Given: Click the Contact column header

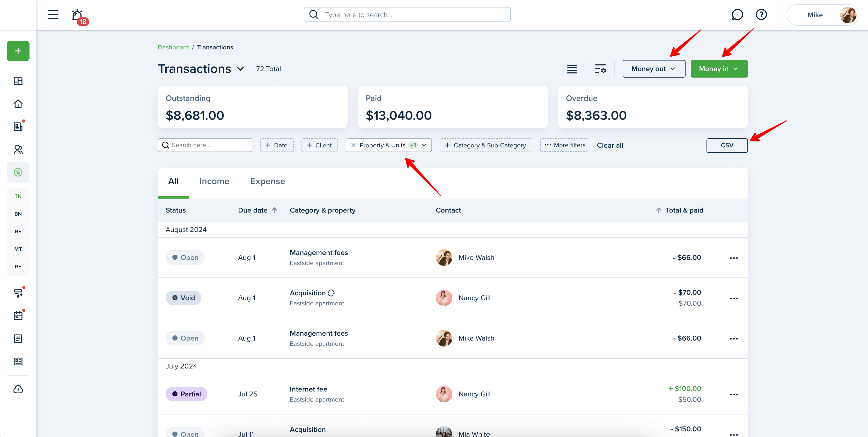Looking at the screenshot, I should point(448,210).
